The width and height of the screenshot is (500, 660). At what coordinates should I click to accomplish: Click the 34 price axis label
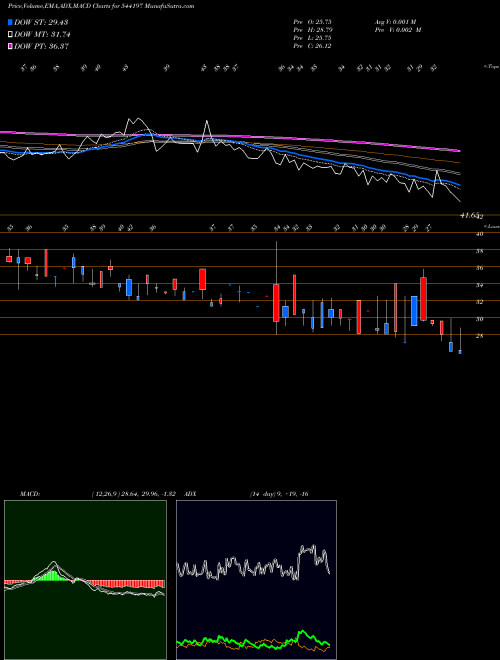pos(479,285)
